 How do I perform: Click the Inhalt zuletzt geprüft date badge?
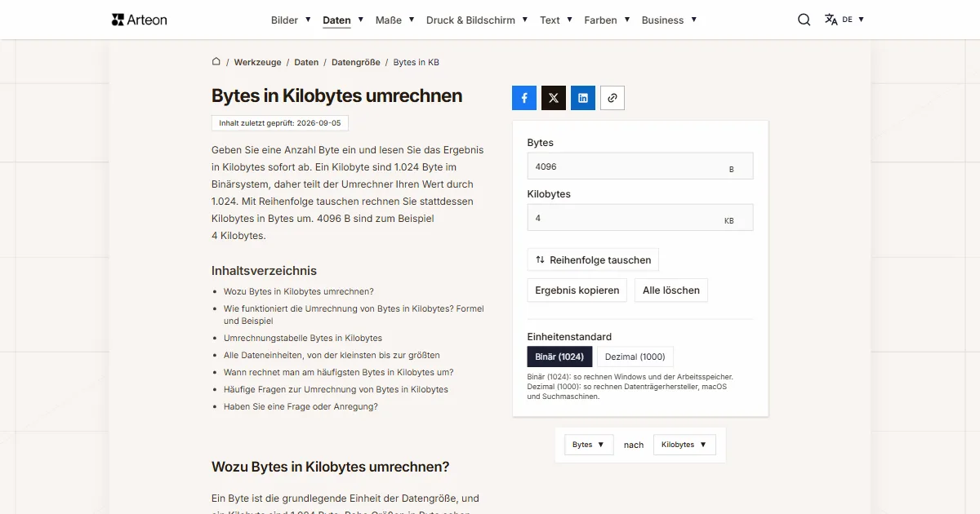point(280,123)
